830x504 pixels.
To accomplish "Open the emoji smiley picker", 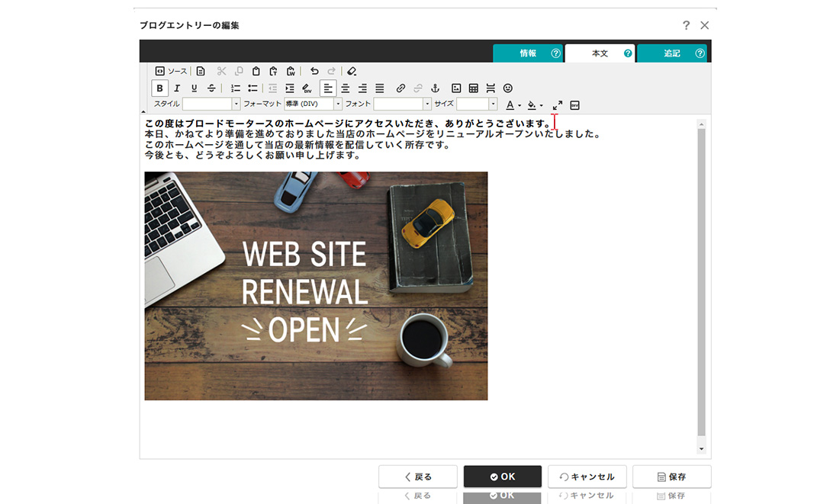I will click(508, 88).
